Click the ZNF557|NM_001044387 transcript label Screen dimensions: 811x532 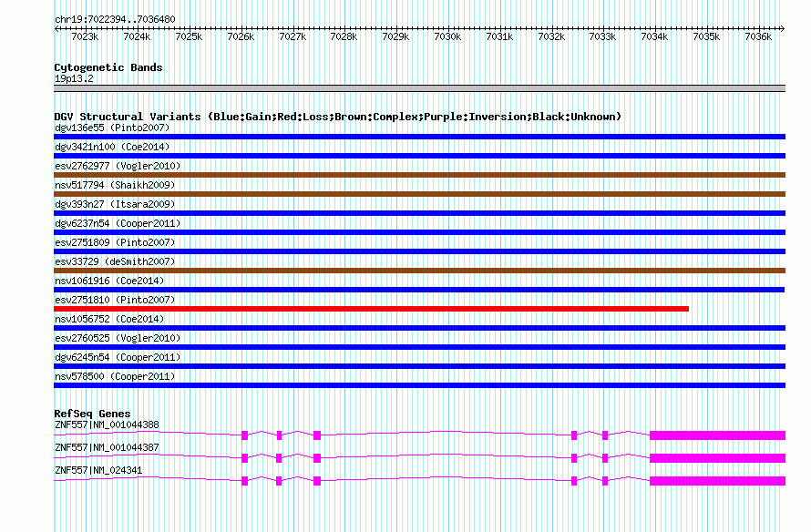[107, 447]
